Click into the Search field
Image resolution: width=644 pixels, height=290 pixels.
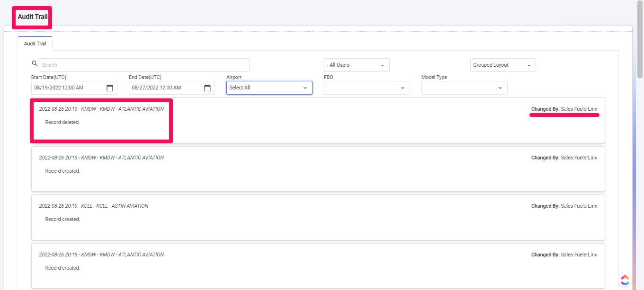144,65
